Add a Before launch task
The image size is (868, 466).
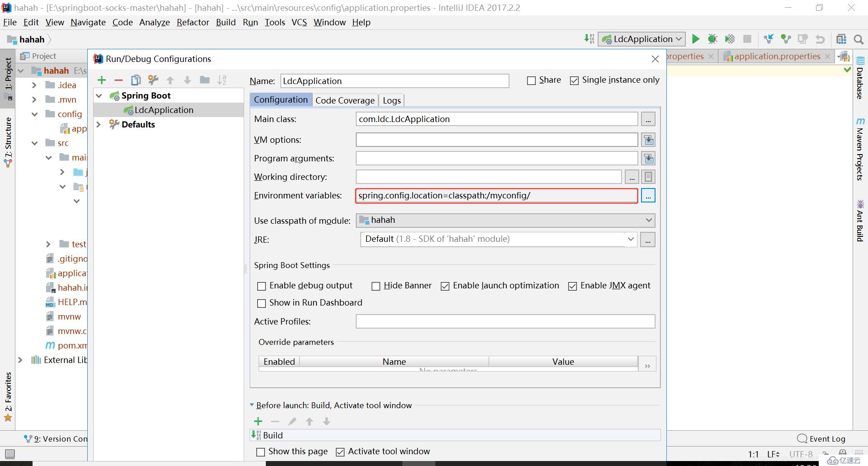[x=258, y=421]
